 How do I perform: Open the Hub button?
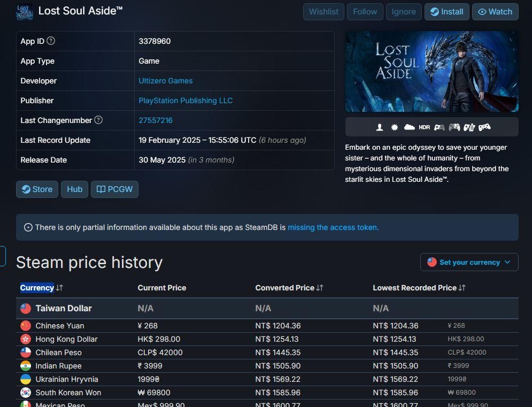[x=75, y=189]
